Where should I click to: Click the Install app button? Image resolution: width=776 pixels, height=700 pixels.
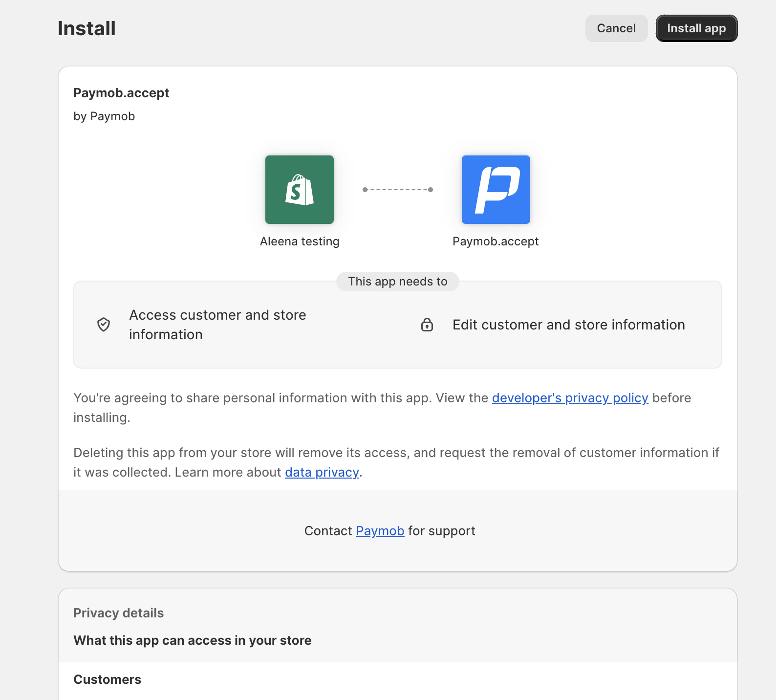pyautogui.click(x=696, y=28)
